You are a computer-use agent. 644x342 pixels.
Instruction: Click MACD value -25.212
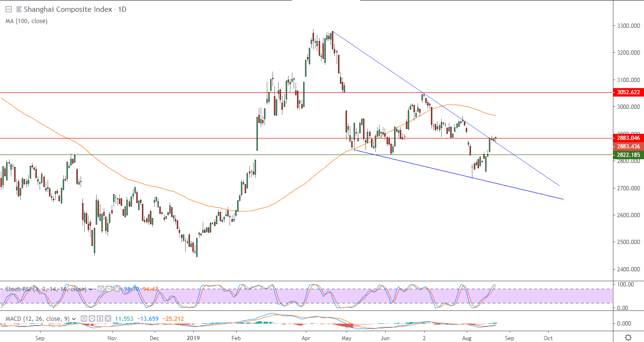[173, 319]
